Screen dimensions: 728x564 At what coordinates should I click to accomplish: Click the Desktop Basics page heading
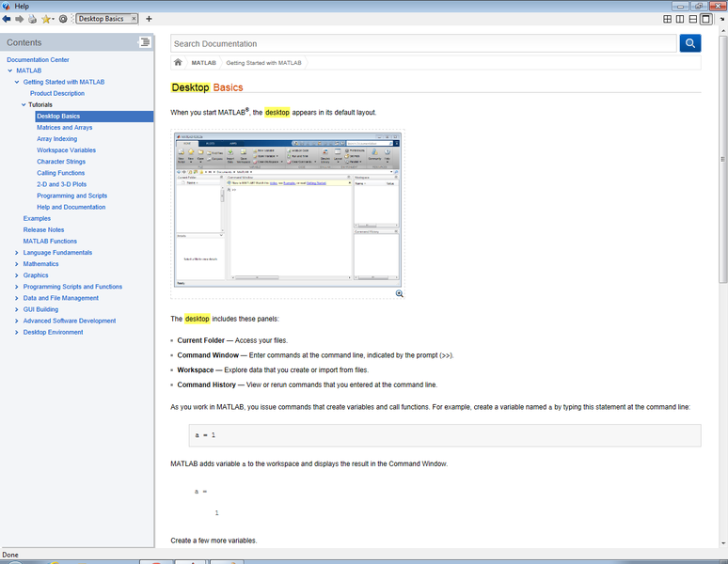(207, 87)
